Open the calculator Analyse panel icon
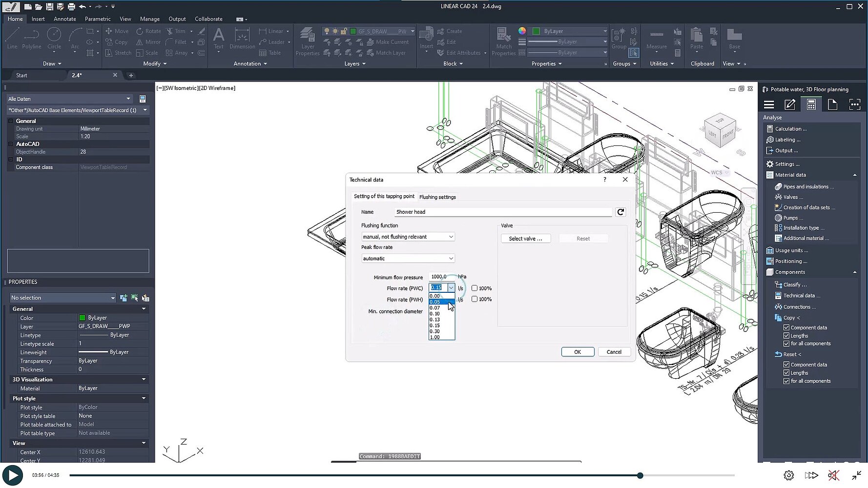The width and height of the screenshot is (868, 488). pyautogui.click(x=811, y=104)
